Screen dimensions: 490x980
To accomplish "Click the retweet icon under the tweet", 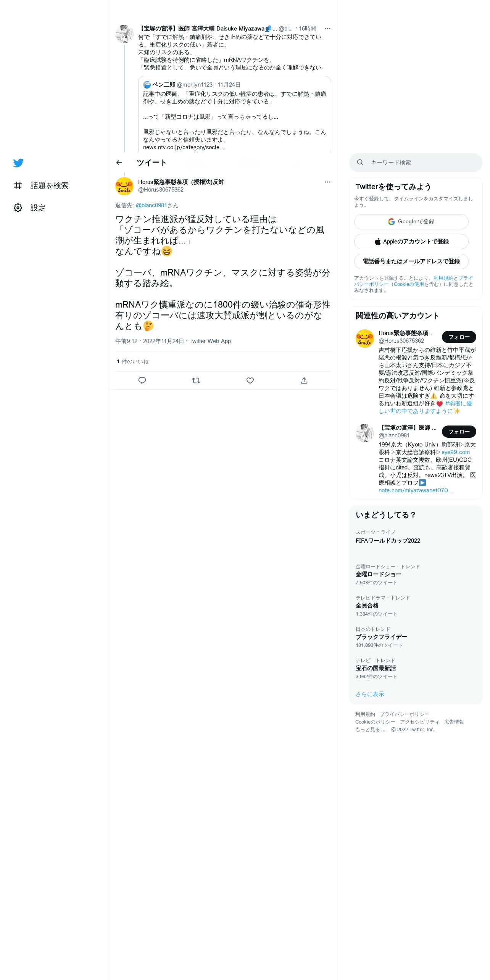I will 196,380.
